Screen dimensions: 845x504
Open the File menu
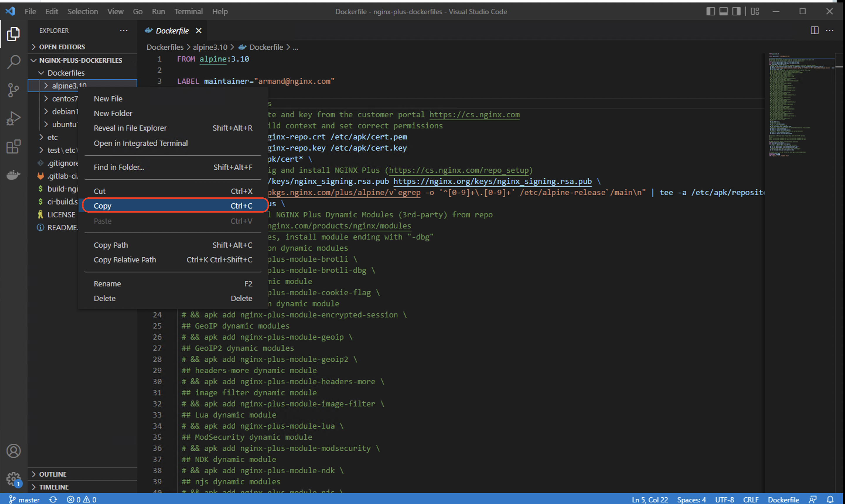pos(30,11)
